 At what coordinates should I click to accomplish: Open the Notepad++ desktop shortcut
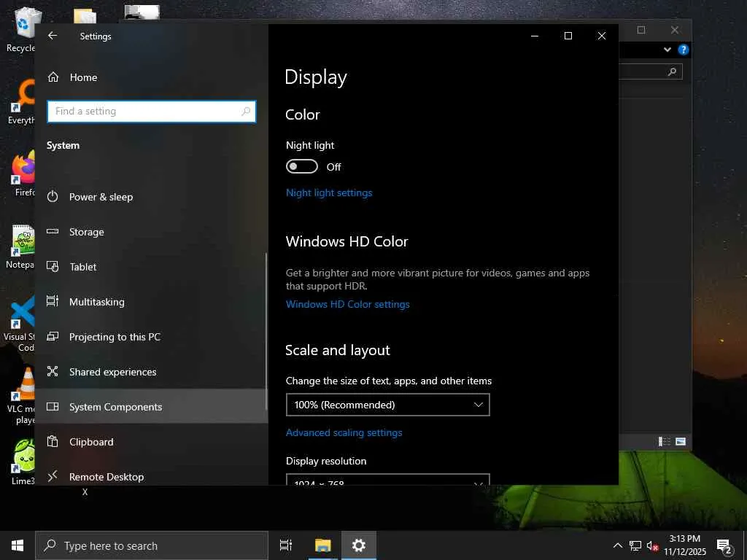coord(20,247)
